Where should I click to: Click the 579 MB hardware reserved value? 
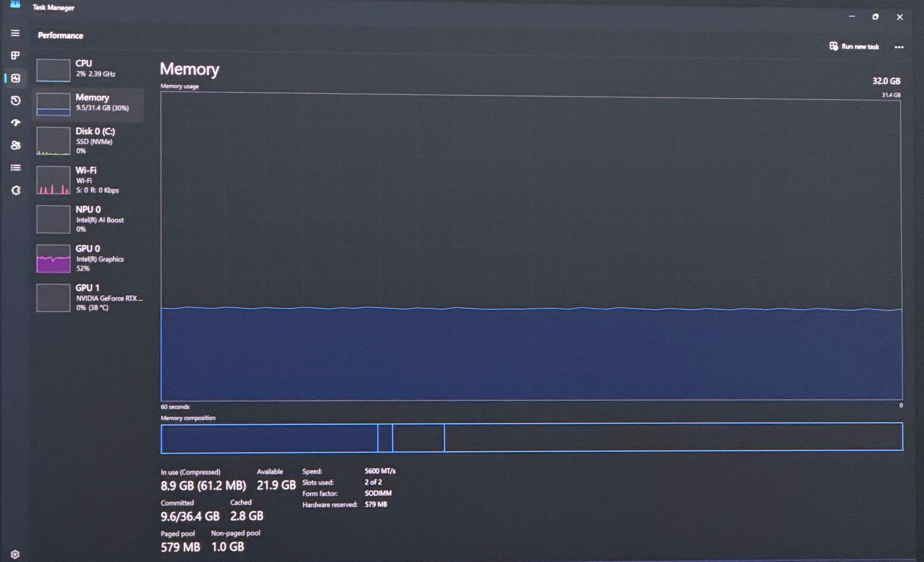(376, 505)
